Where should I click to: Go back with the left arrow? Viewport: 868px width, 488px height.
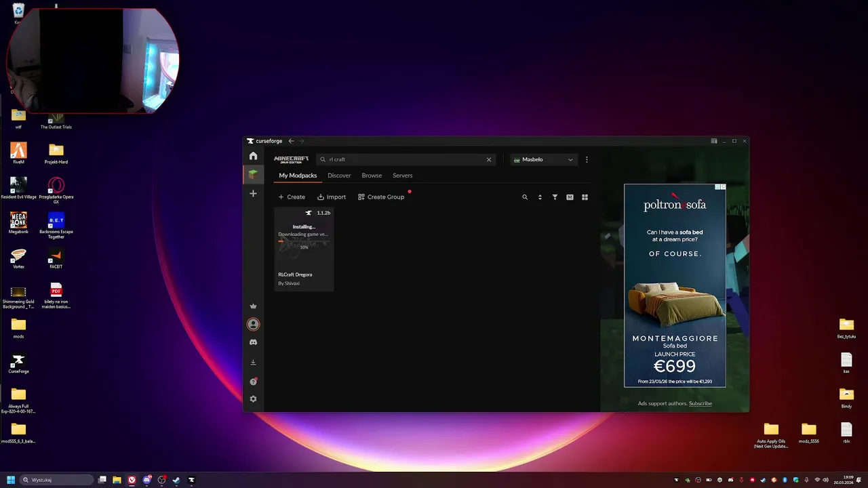[x=291, y=141]
